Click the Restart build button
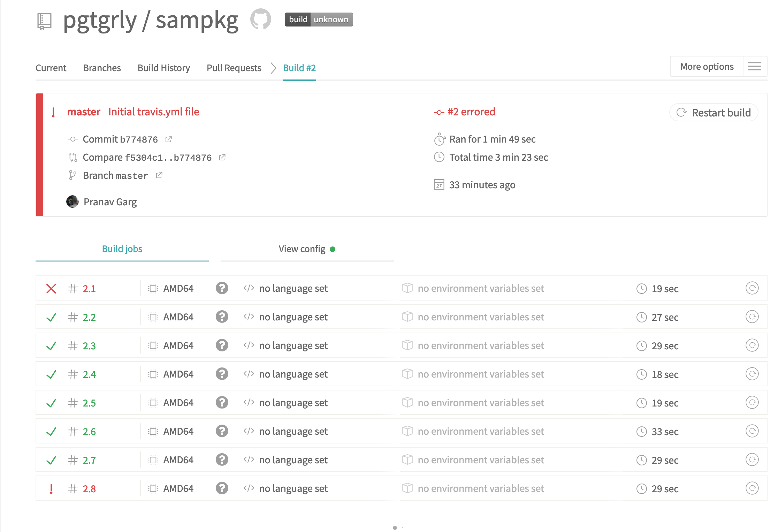 tap(714, 113)
